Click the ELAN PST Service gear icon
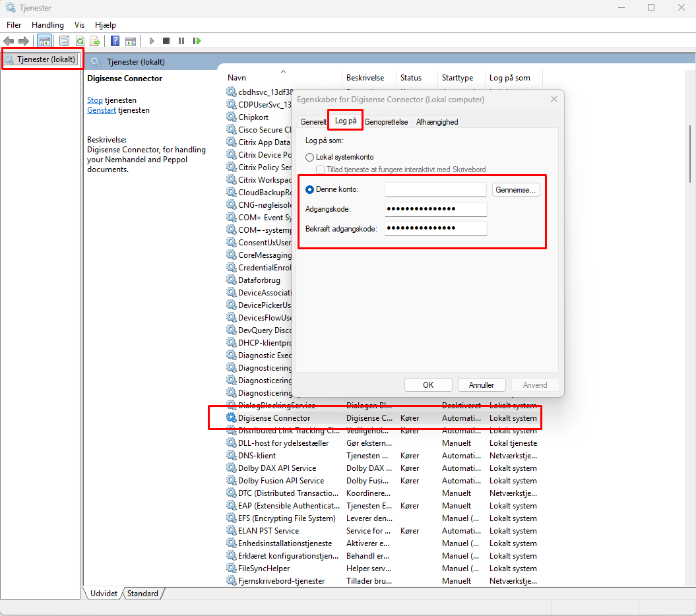The width and height of the screenshot is (696, 616). (x=232, y=530)
